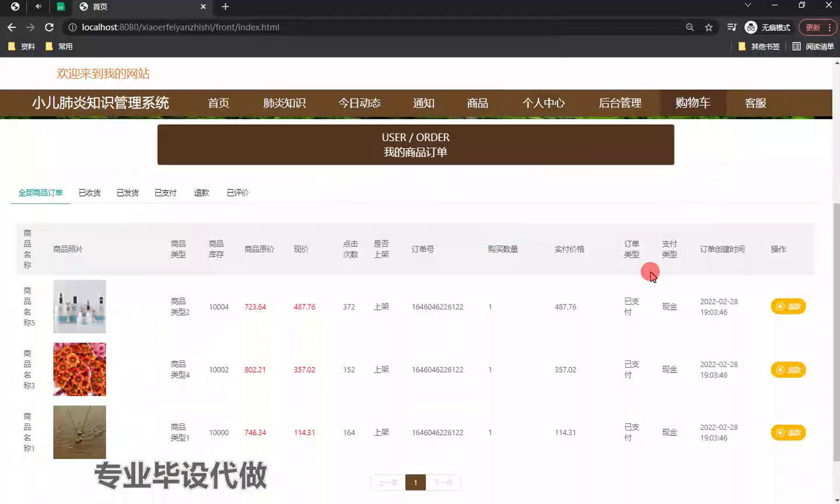Screen dimensions: 840x504
Task: Refund order for 商品名称3
Action: coord(788,369)
